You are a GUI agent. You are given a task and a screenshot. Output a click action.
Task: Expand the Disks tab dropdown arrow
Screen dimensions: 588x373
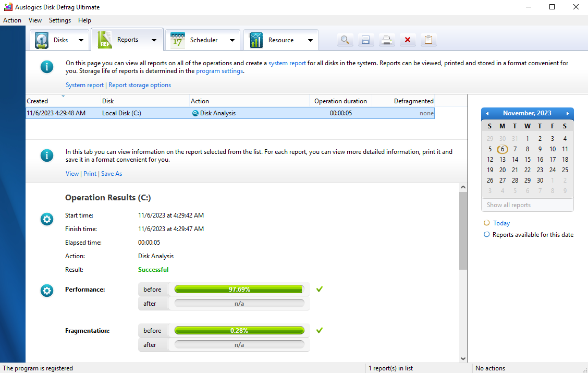click(81, 40)
